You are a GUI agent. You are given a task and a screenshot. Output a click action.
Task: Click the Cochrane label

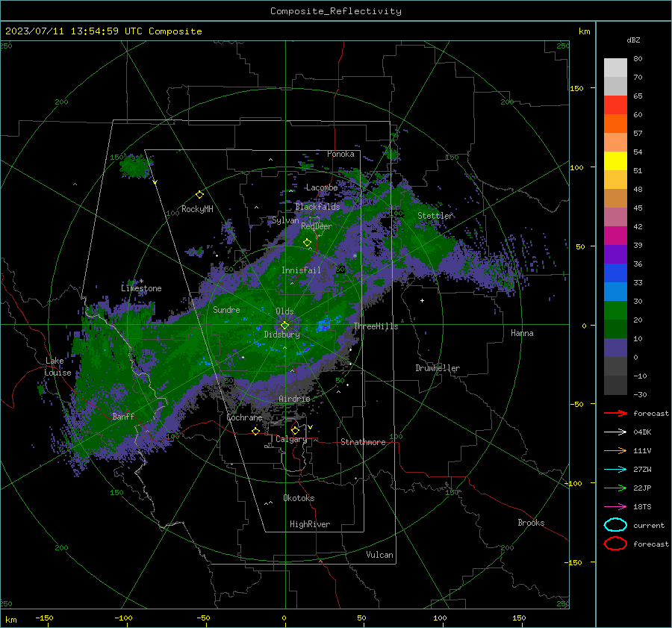pos(244,417)
